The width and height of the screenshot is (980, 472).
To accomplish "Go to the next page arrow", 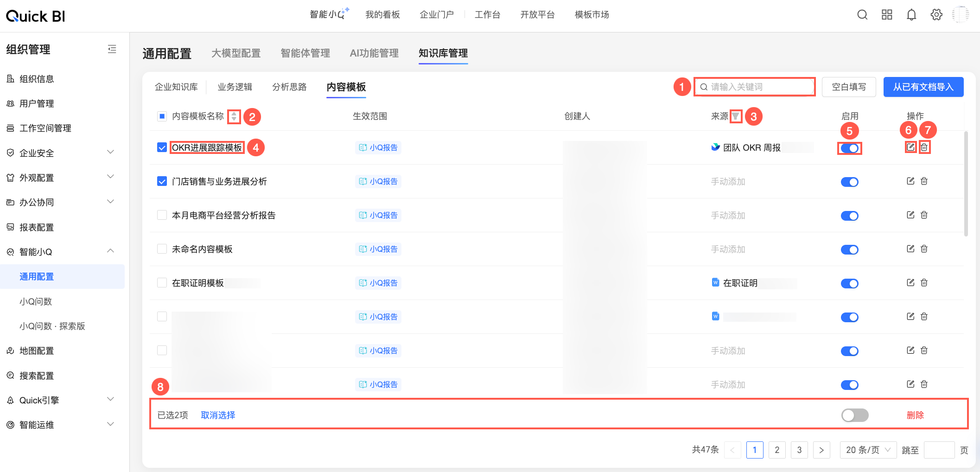I will pyautogui.click(x=821, y=450).
